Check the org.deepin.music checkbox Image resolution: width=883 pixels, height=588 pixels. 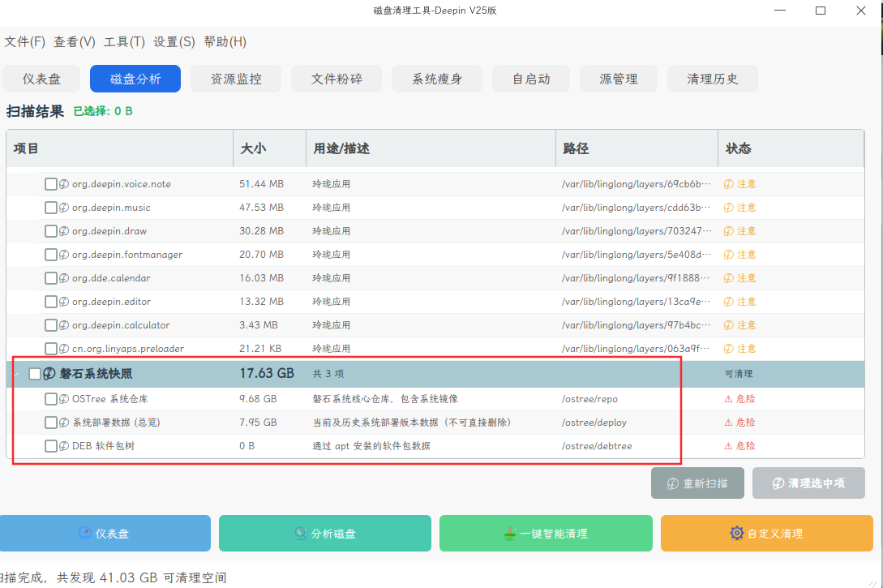[51, 208]
